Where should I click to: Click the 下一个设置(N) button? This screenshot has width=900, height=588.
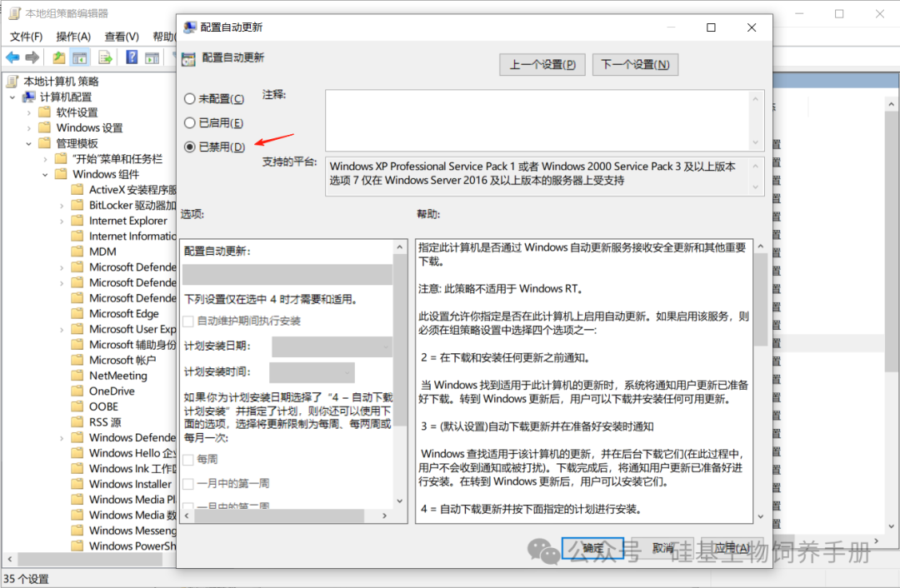tap(635, 64)
